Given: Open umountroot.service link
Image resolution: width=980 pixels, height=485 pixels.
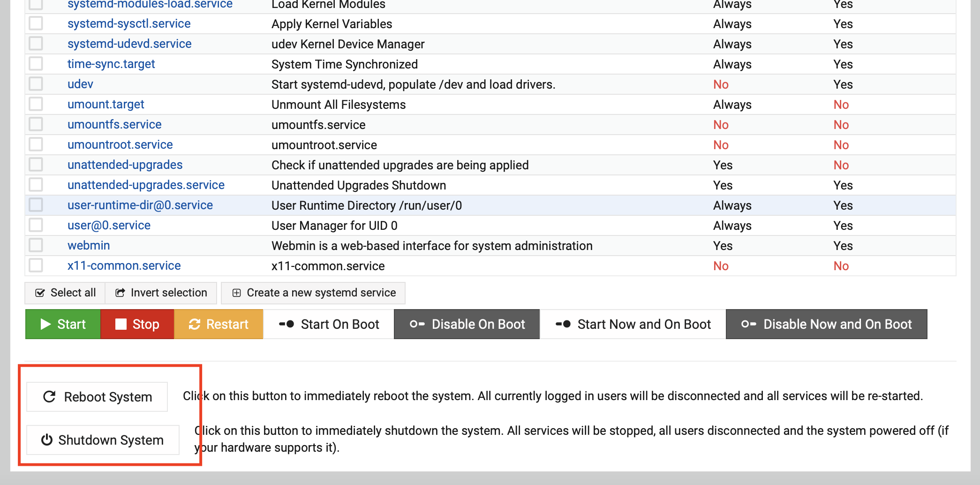Looking at the screenshot, I should 120,145.
